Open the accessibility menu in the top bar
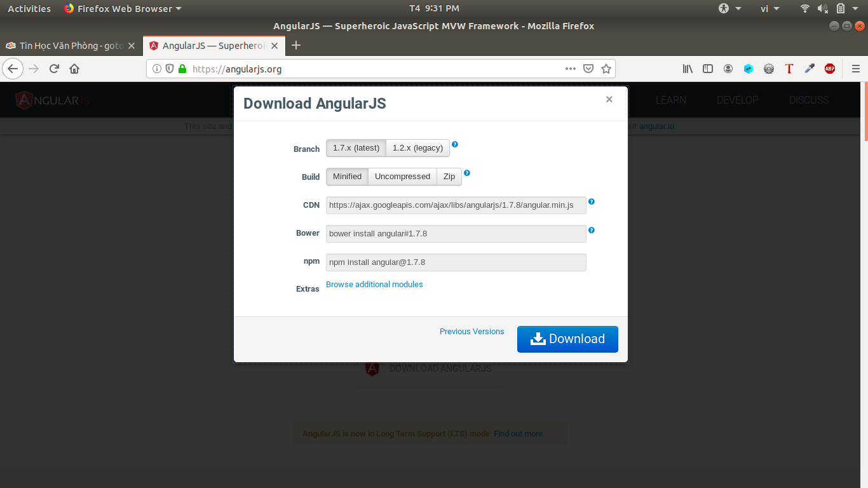Image resolution: width=868 pixels, height=488 pixels. click(730, 8)
